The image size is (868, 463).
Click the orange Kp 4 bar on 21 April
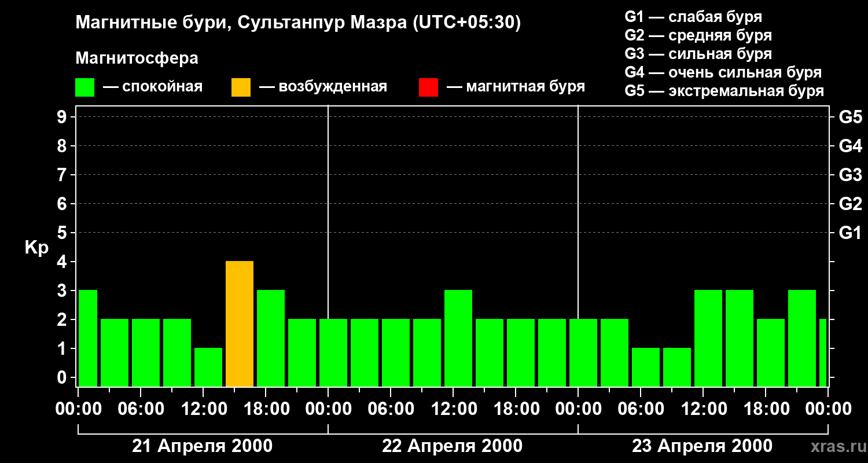(240, 324)
